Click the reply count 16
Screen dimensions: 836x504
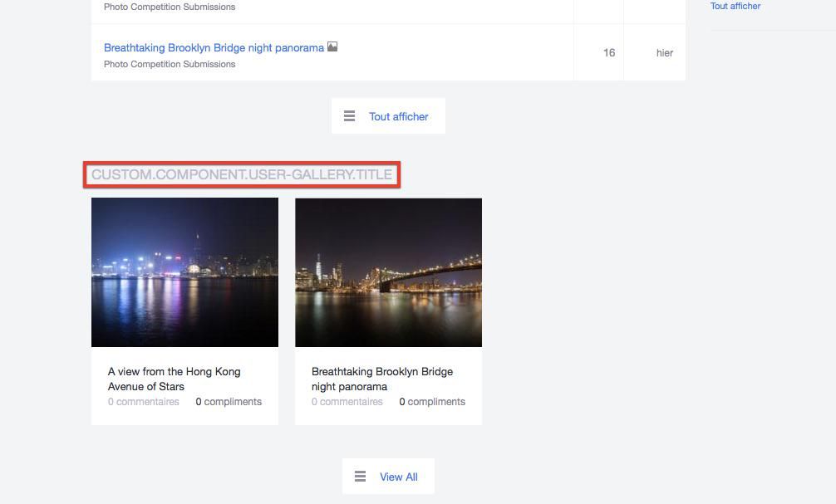point(609,53)
